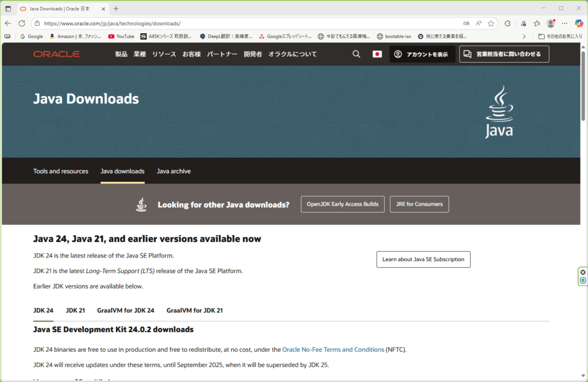The width and height of the screenshot is (588, 382).
Task: Open Oracle No-Fee Terms and Conditions link
Action: (334, 349)
